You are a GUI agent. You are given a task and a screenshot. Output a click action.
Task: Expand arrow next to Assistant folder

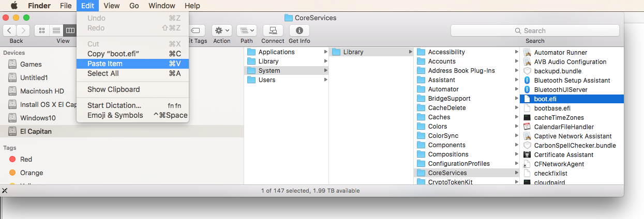[516, 80]
